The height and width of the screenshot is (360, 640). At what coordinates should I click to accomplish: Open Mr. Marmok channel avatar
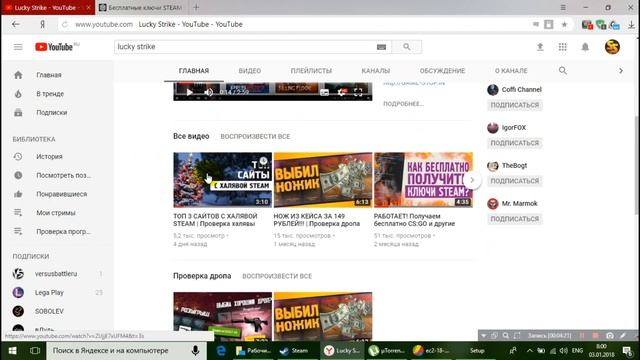[493, 204]
